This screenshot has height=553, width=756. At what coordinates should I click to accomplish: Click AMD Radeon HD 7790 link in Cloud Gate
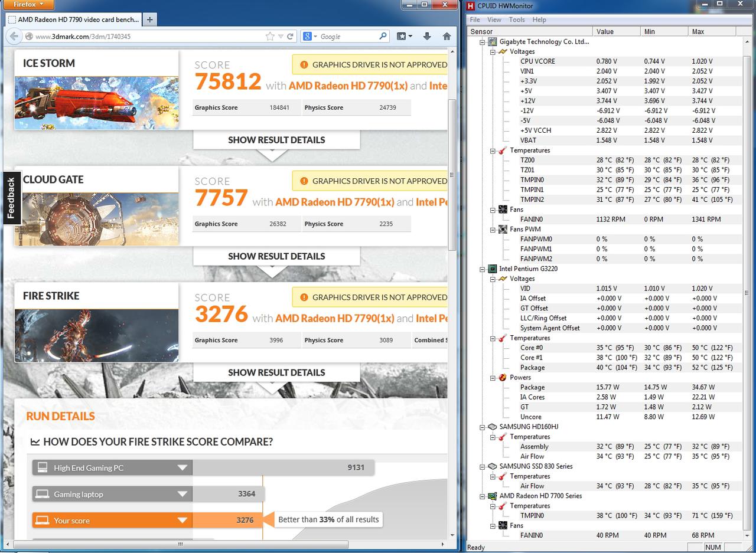(x=334, y=202)
